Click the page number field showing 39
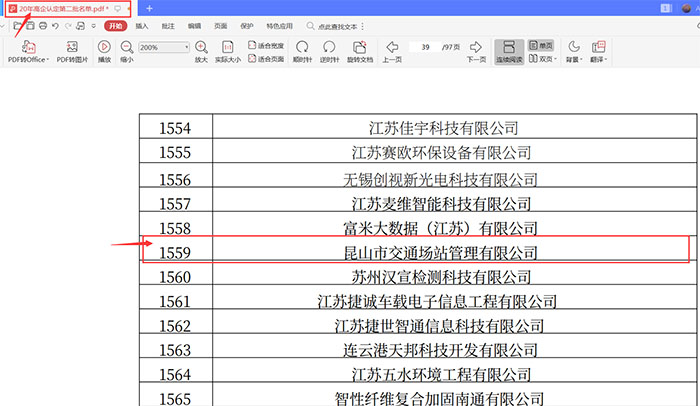700x406 pixels. click(x=424, y=47)
